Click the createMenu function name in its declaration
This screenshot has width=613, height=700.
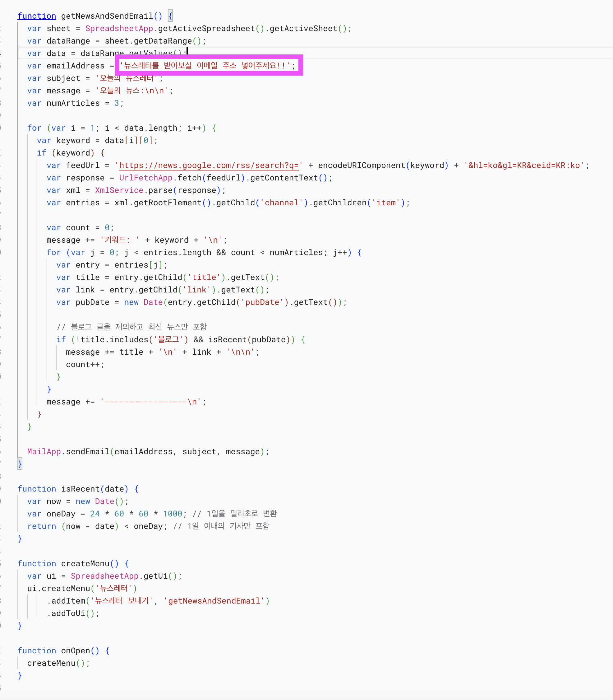pos(85,563)
